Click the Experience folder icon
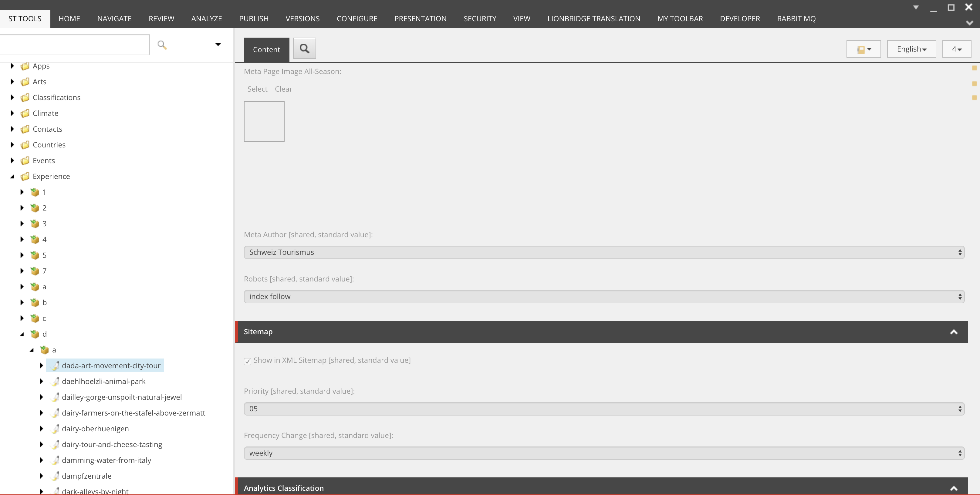The image size is (980, 495). coord(25,177)
